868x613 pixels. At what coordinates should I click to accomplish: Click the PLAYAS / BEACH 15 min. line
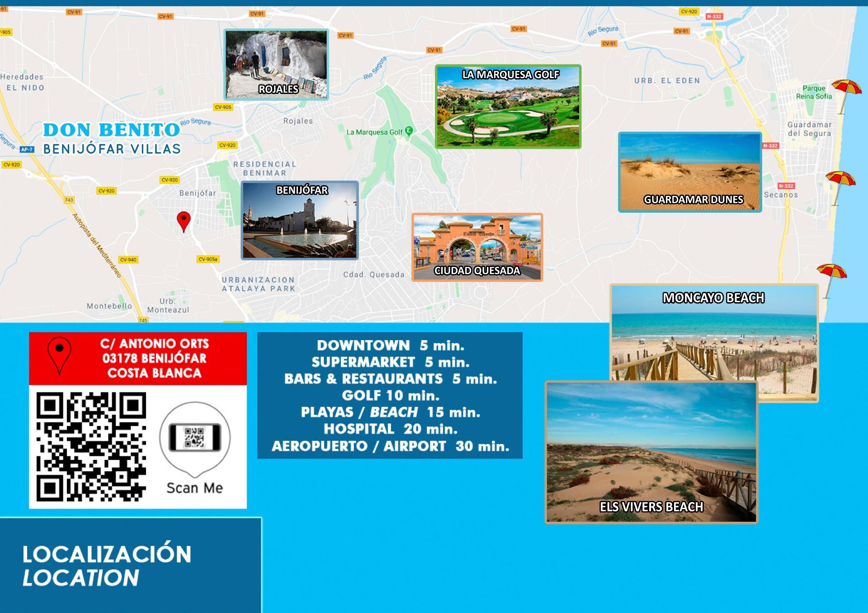(391, 412)
